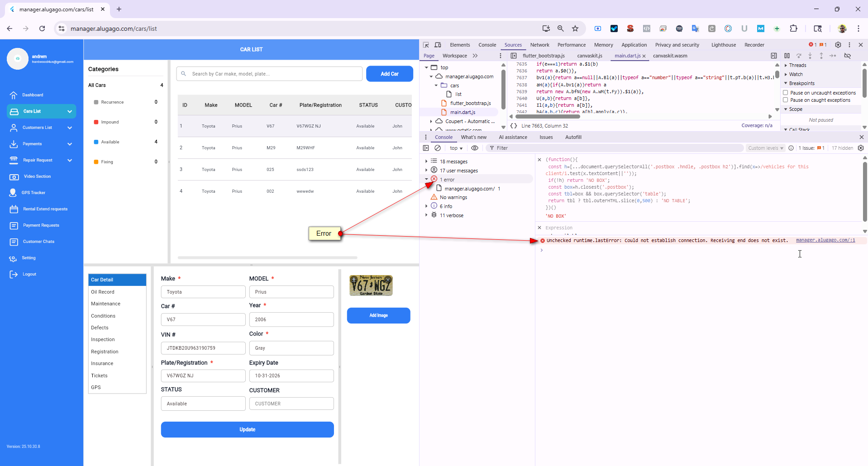Open the Custom levels dropdown in console
Screen dimensions: 868x466
click(765, 148)
